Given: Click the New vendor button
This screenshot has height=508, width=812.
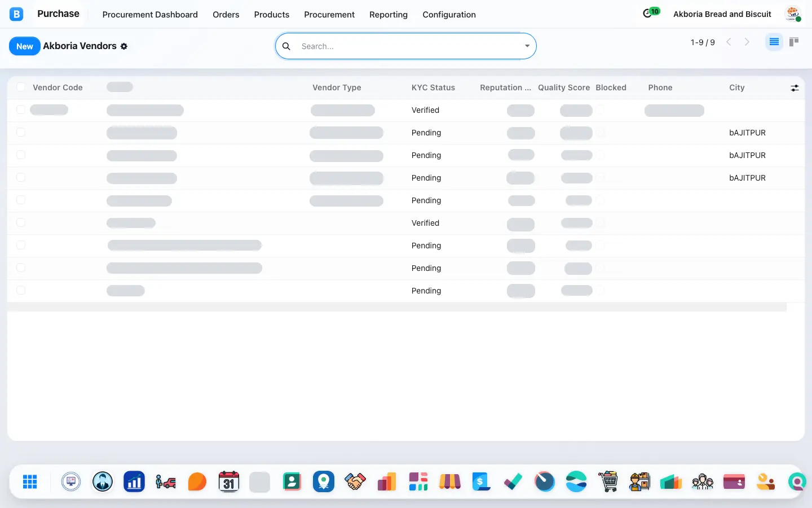Looking at the screenshot, I should pos(25,46).
